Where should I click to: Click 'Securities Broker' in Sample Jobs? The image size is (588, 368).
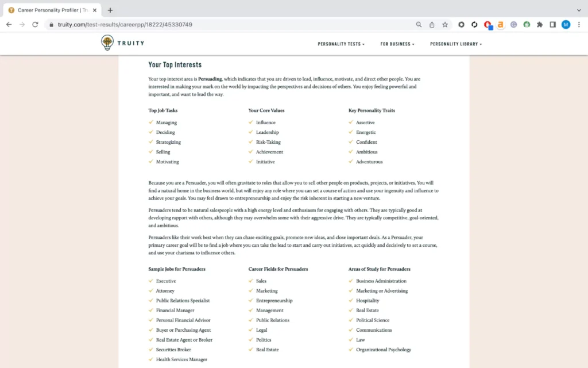click(173, 350)
